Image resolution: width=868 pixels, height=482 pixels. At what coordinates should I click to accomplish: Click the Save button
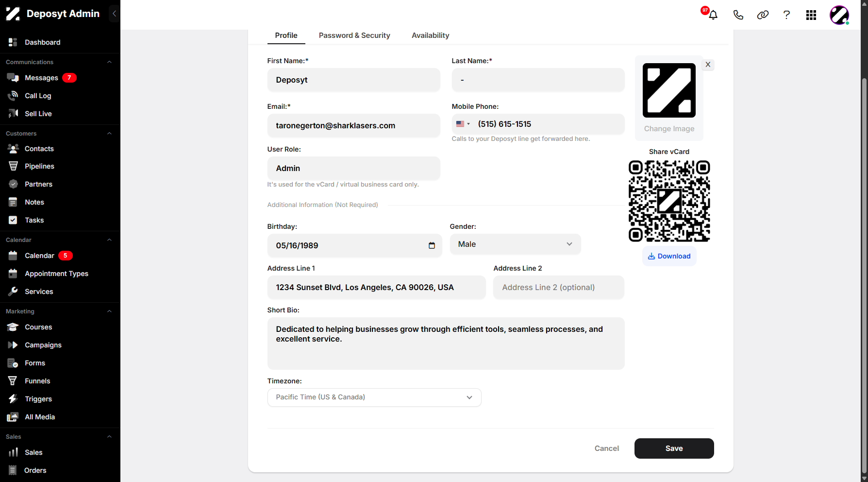[674, 448]
